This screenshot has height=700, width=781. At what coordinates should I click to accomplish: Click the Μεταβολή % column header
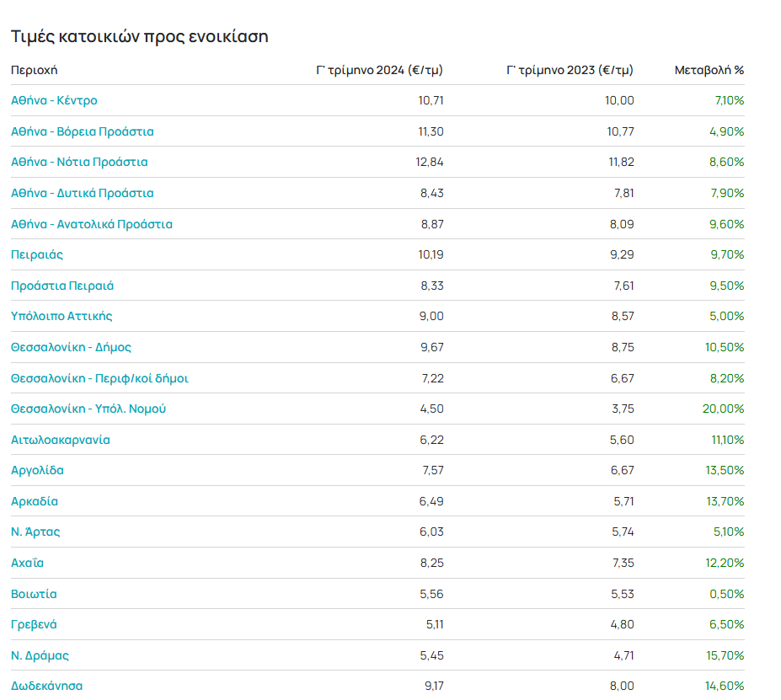click(709, 70)
